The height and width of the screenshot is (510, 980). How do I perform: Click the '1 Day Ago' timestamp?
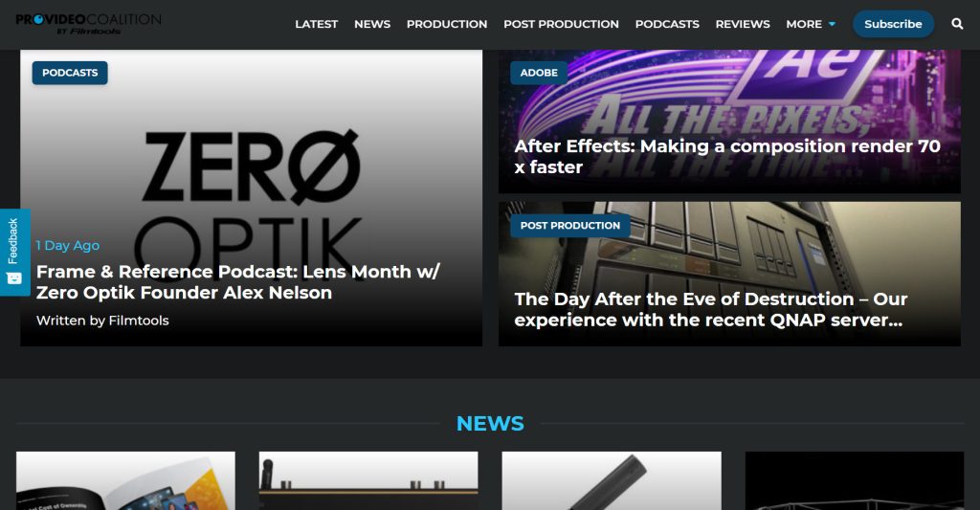click(68, 246)
